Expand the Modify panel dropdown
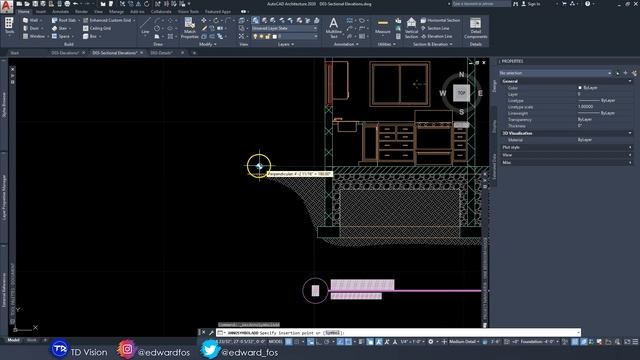 click(208, 44)
